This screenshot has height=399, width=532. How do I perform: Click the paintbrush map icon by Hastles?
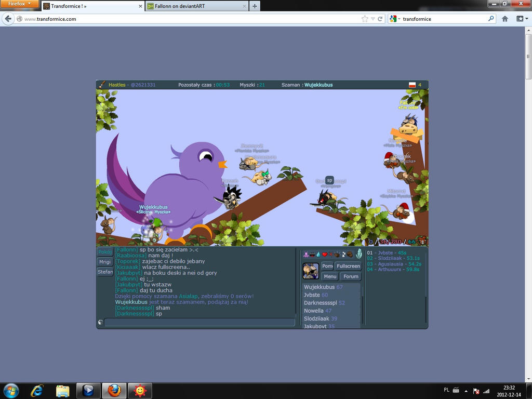coord(102,85)
